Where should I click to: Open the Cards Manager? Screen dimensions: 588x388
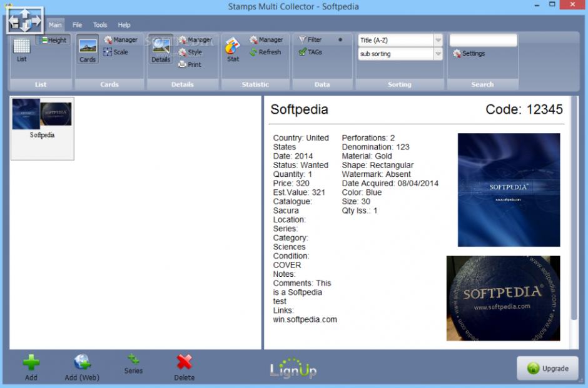(x=121, y=40)
